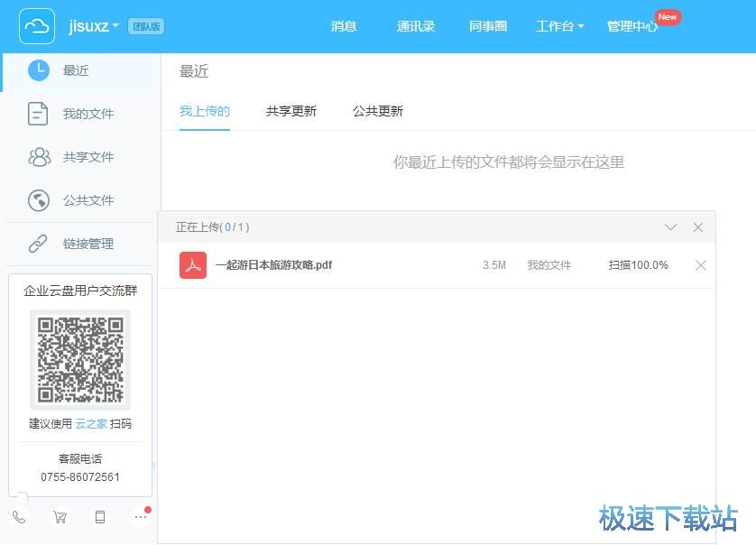Viewport: 756px width, 545px height.
Task: Switch to the 共享更新 tab
Action: [x=291, y=111]
